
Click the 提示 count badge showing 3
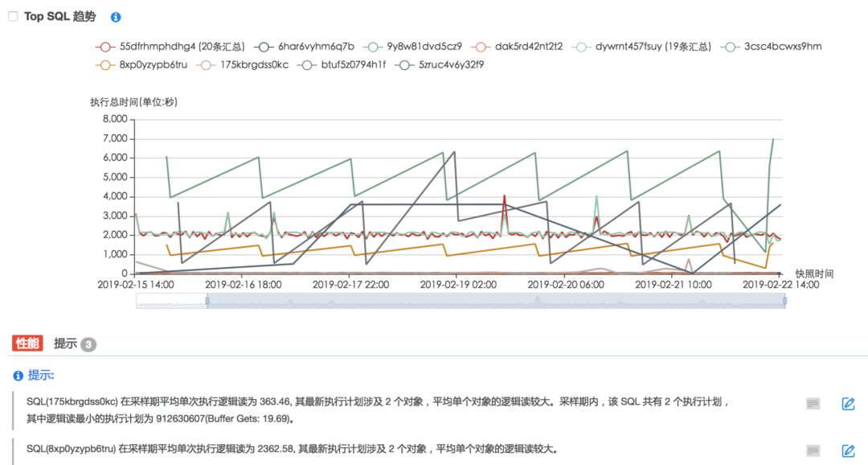click(x=88, y=345)
